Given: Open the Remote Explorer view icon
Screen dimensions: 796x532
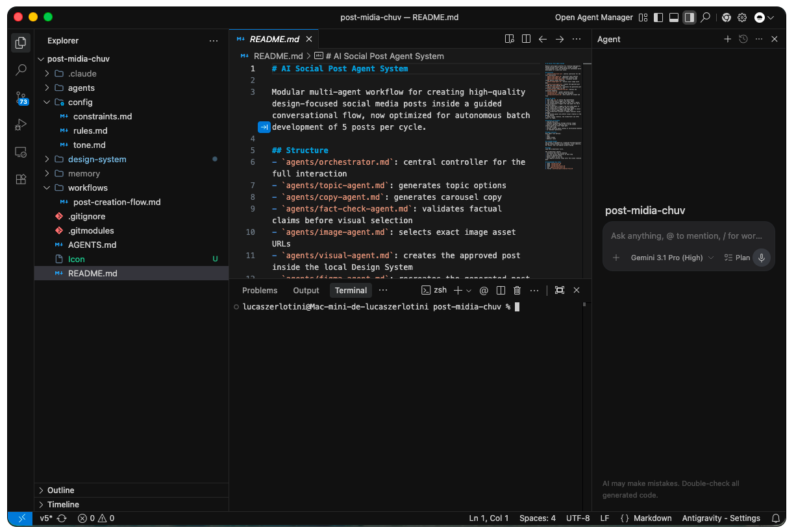Looking at the screenshot, I should (x=21, y=152).
